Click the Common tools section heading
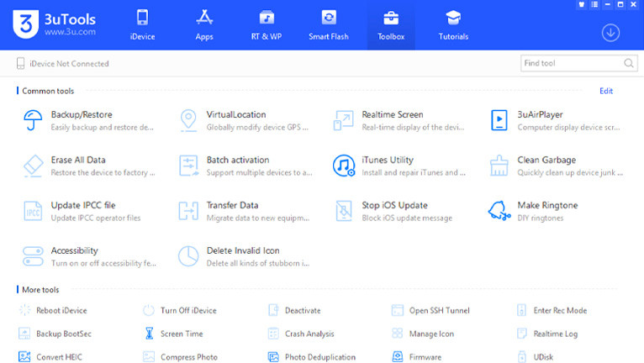 click(48, 91)
